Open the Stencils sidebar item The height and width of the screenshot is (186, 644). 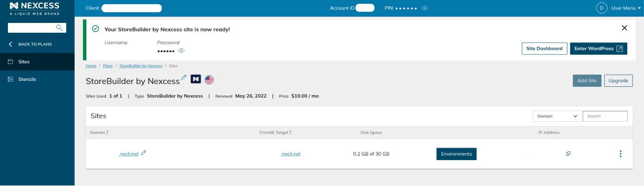pyautogui.click(x=37, y=79)
